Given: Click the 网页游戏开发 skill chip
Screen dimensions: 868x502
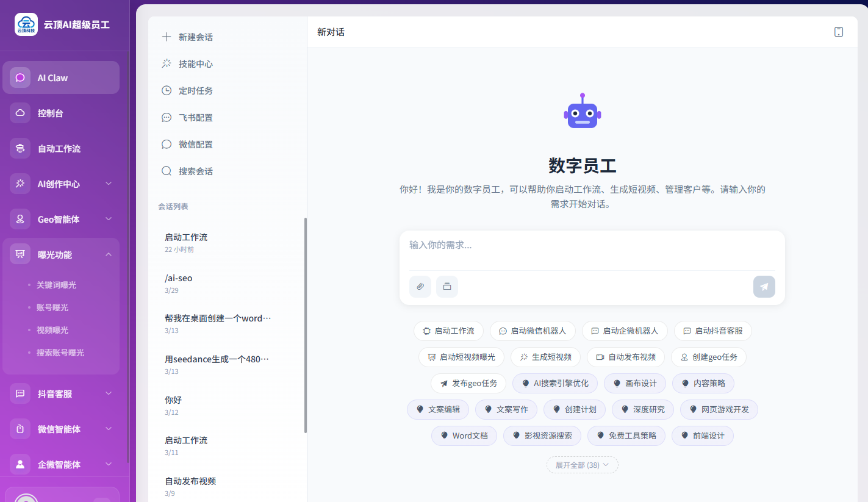Looking at the screenshot, I should (719, 409).
